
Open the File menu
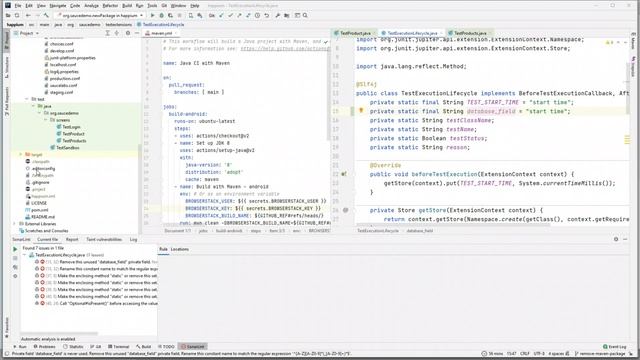coord(18,6)
